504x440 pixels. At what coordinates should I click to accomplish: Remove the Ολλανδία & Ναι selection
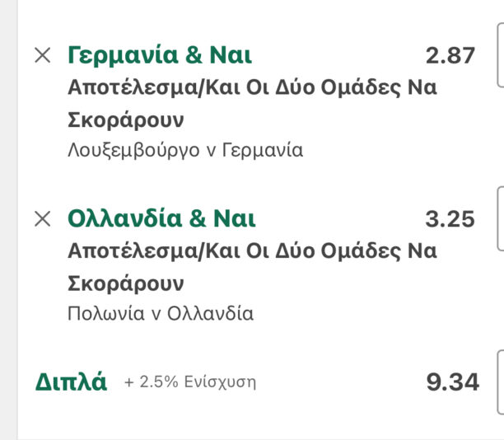coord(42,218)
